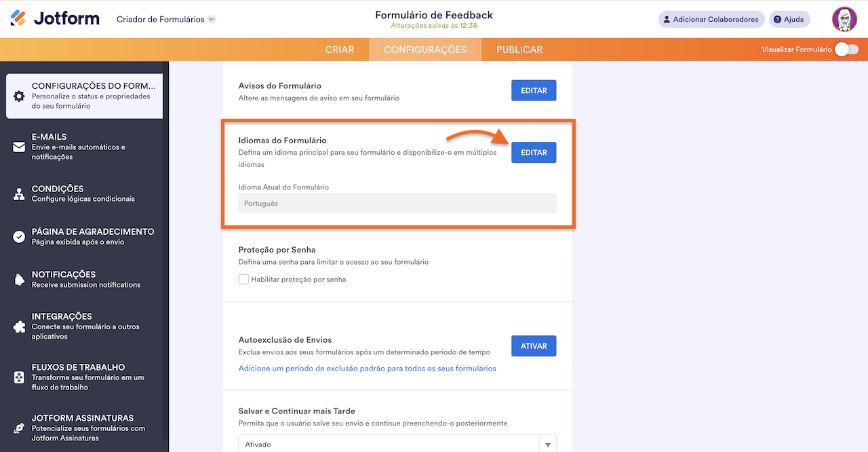Switch to the CRIAR tab
The width and height of the screenshot is (868, 452).
click(x=340, y=50)
